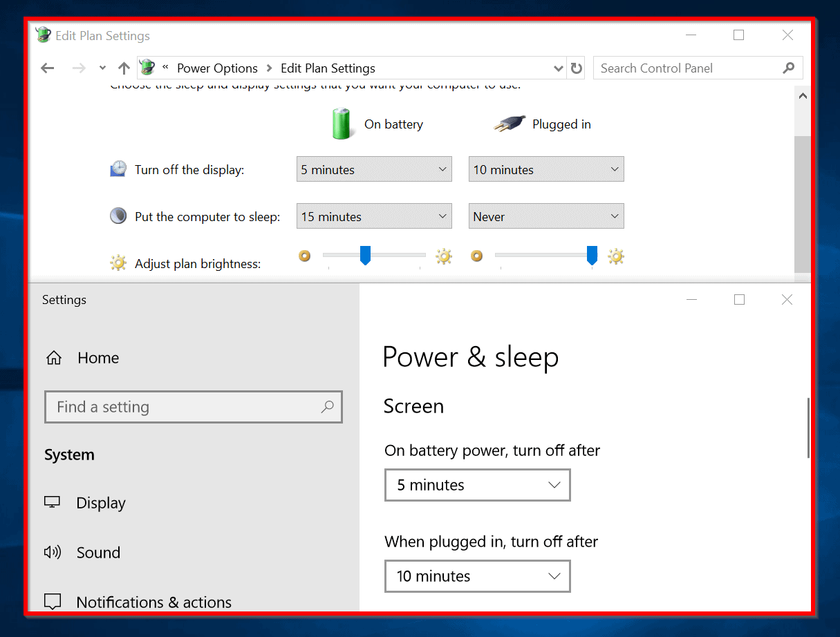Open the When plugged in turn off dropdown
The image size is (840, 637).
[x=477, y=576]
